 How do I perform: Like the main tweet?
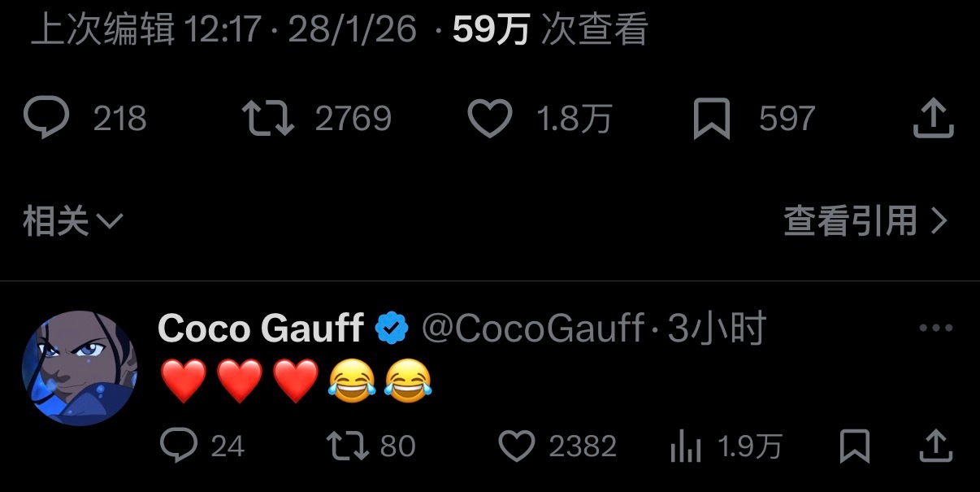pyautogui.click(x=490, y=118)
